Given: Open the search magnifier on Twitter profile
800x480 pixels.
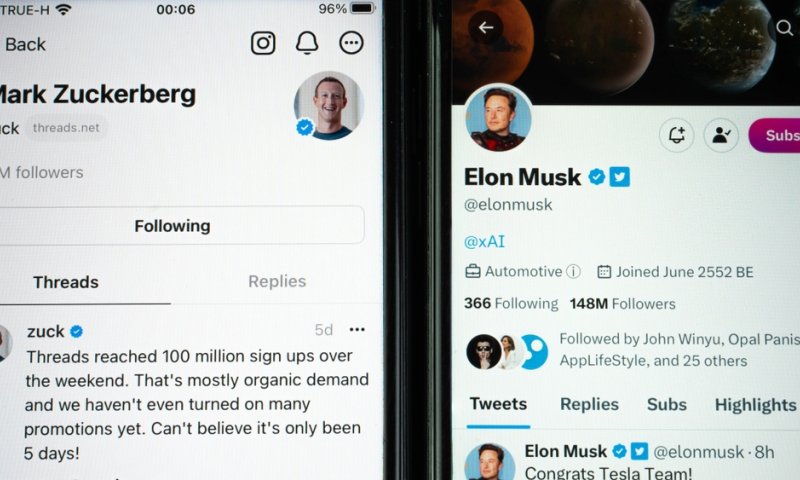Looking at the screenshot, I should (784, 27).
